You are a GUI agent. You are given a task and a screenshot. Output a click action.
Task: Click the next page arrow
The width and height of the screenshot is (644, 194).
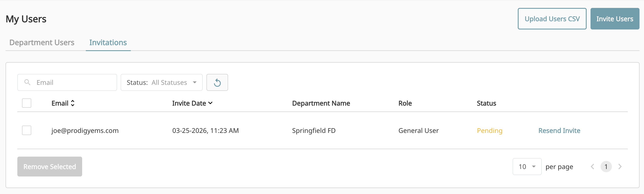620,166
